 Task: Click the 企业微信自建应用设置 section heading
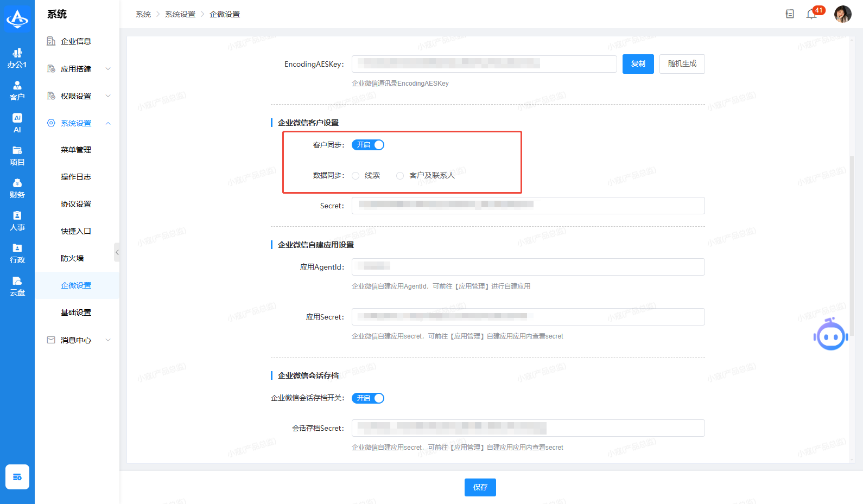tap(316, 245)
